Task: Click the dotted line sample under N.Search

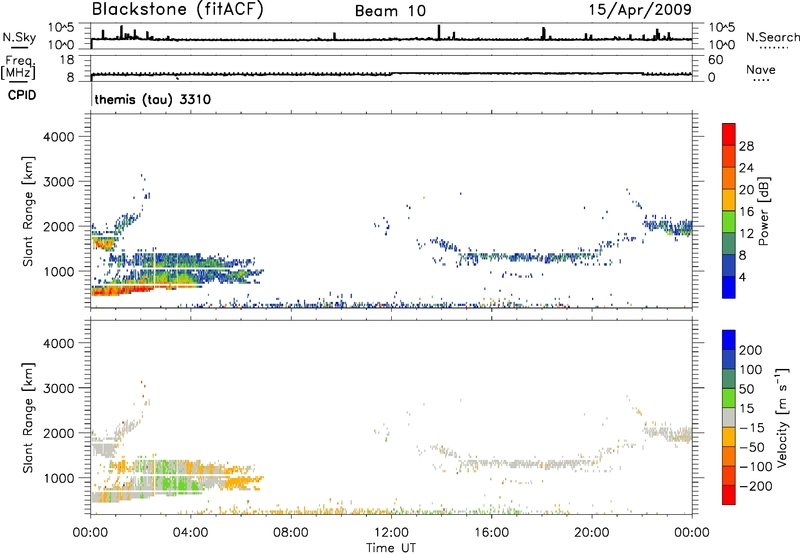Action: (773, 48)
